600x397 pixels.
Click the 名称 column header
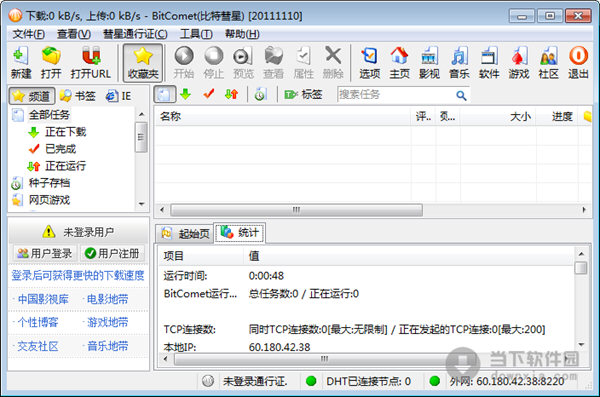(283, 116)
